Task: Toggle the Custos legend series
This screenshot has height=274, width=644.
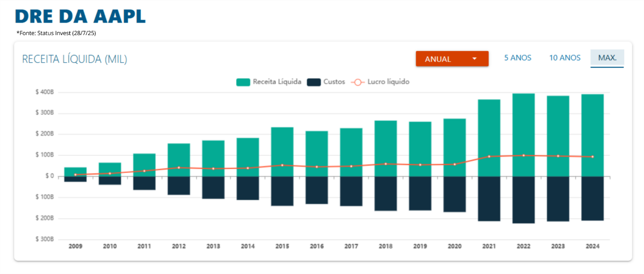Action: tap(325, 82)
